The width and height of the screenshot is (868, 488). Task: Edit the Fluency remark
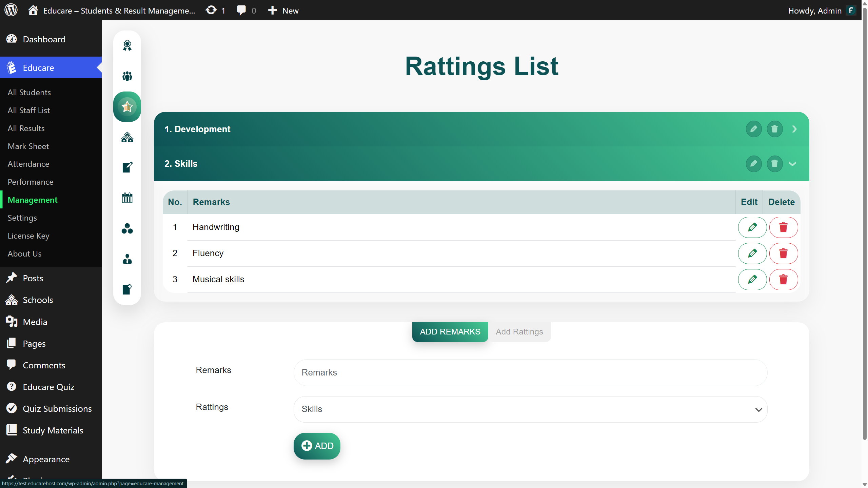point(752,253)
